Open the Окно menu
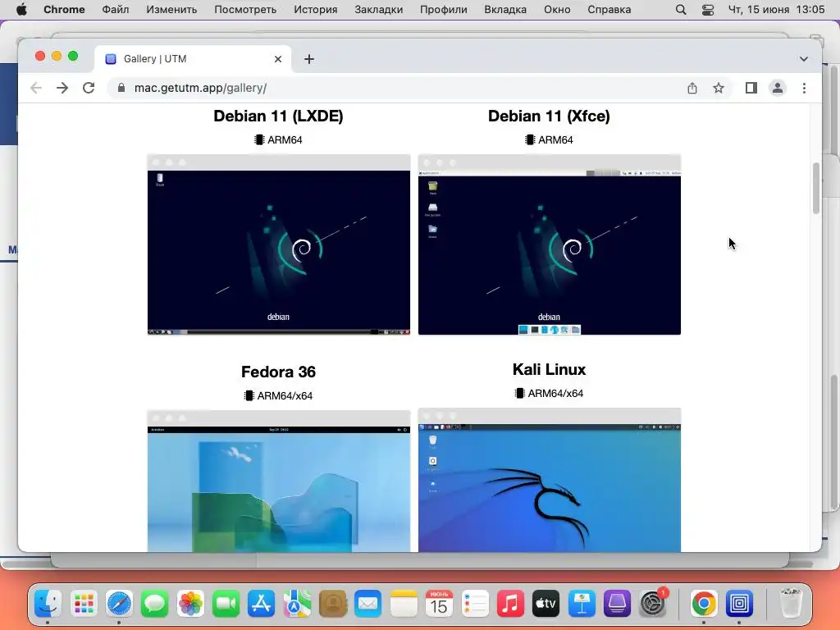Screen dimensions: 840x630 point(557,10)
